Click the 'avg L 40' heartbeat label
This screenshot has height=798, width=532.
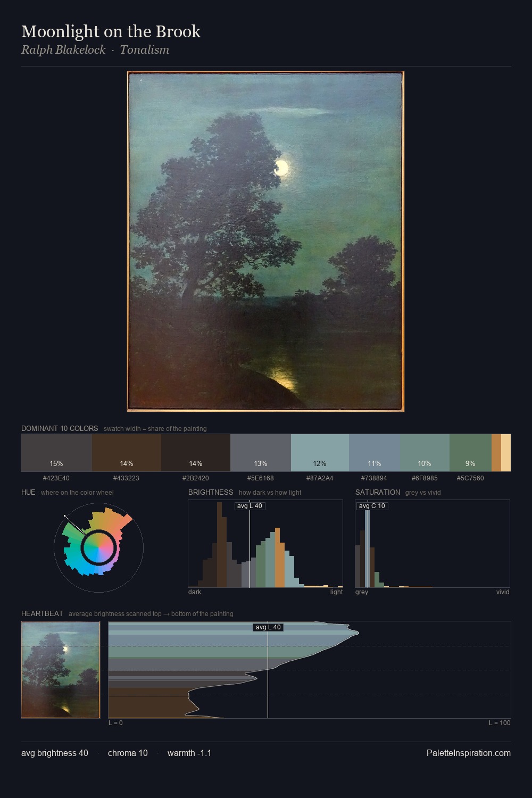(x=268, y=627)
